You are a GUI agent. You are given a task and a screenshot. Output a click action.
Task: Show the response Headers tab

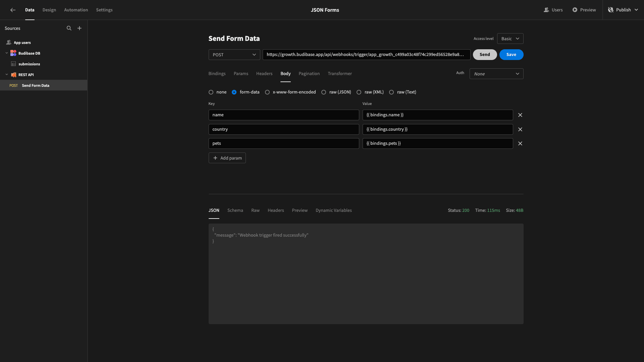click(x=276, y=210)
